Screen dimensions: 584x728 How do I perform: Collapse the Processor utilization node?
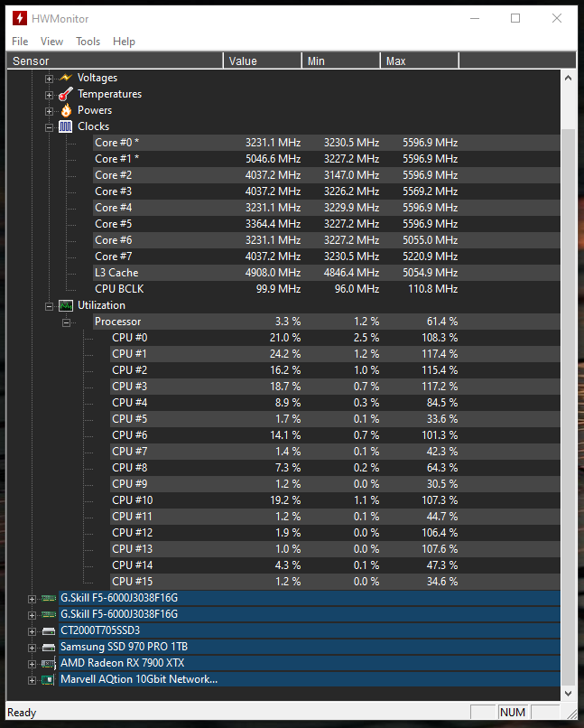pyautogui.click(x=66, y=322)
